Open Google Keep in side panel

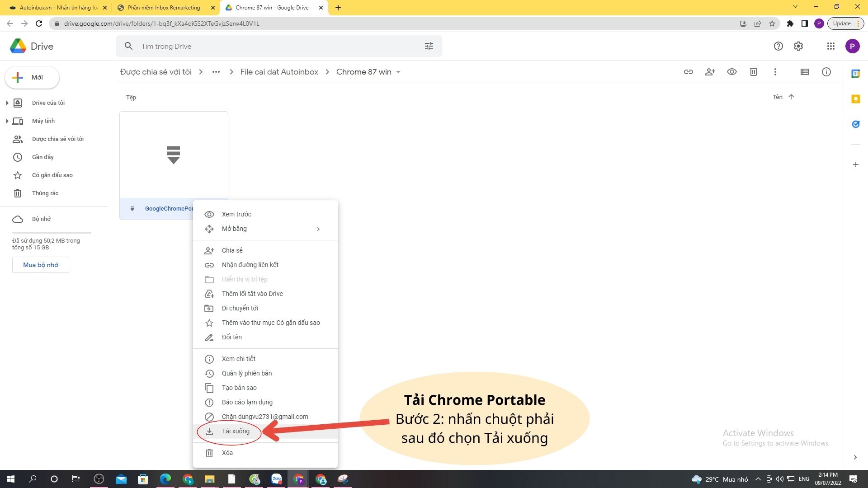(x=855, y=99)
